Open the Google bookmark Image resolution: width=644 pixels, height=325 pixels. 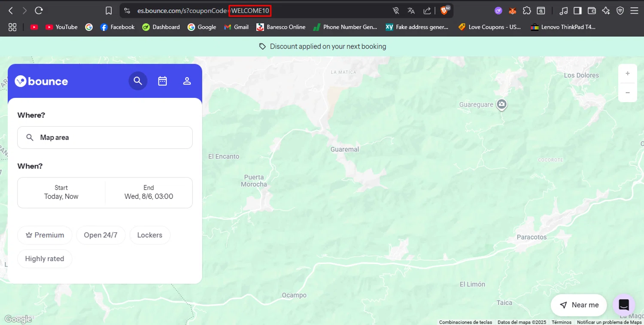(x=202, y=27)
